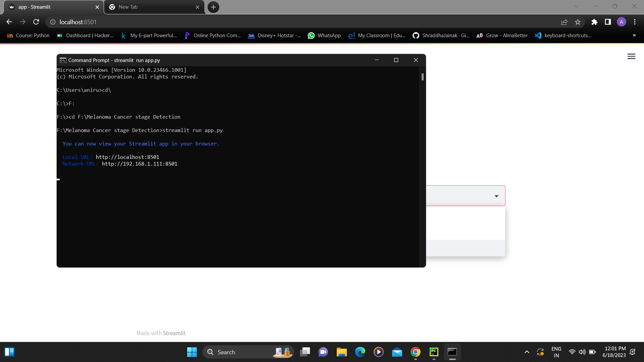Toggle the browser side panel icon
Screen dimensions: 644x362
pyautogui.click(x=608, y=22)
